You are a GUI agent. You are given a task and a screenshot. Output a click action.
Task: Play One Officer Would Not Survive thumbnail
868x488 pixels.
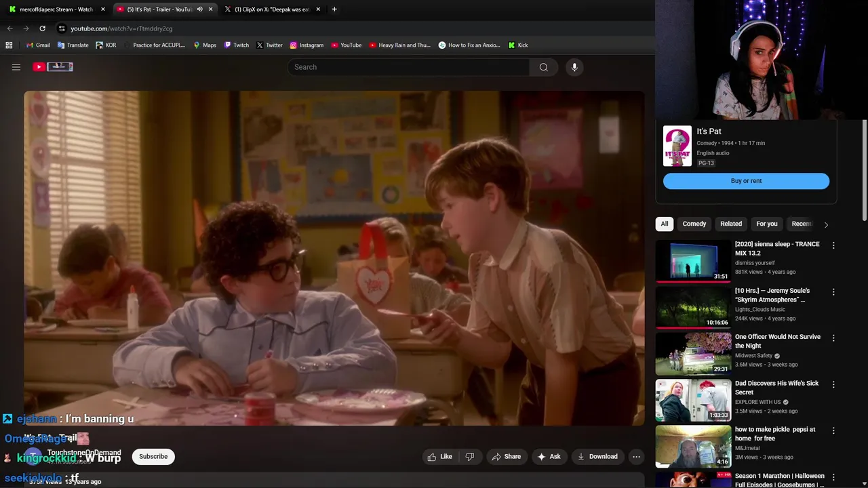point(693,354)
